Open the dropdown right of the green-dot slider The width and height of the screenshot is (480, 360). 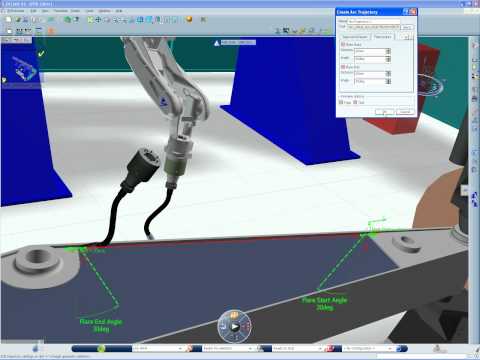click(x=157, y=348)
